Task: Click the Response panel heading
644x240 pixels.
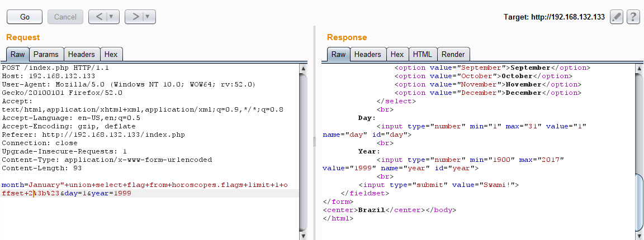Action: point(347,37)
